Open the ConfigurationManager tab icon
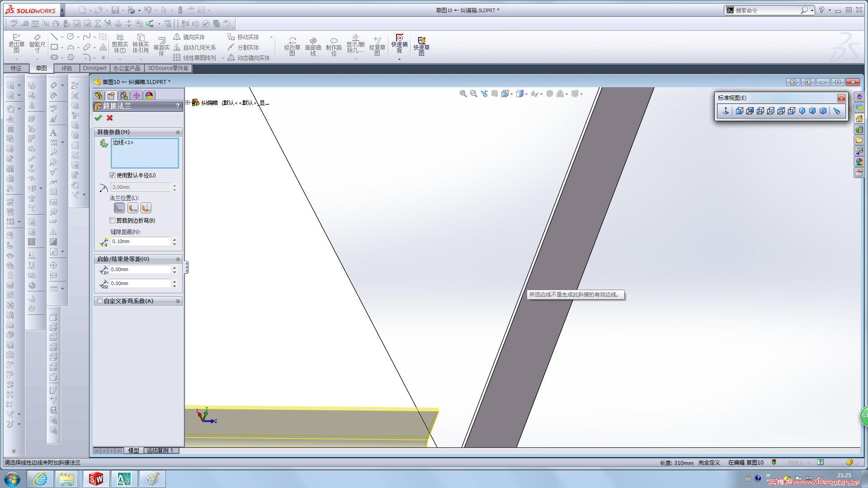Screen dimensions: 868x488 click(x=123, y=95)
